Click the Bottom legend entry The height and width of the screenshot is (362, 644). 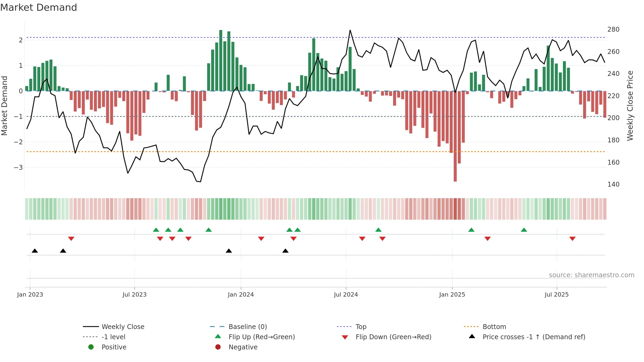(x=485, y=327)
